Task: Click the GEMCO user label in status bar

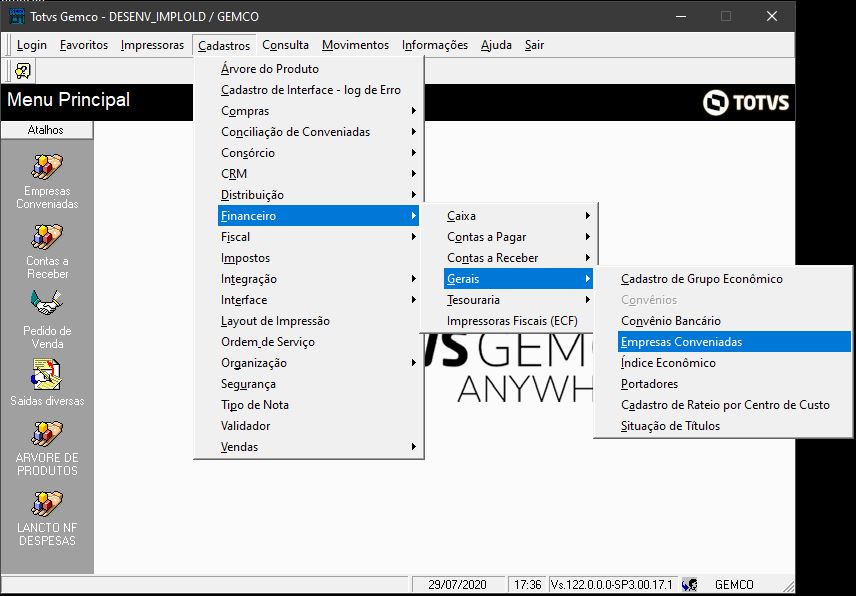Action: 734,585
